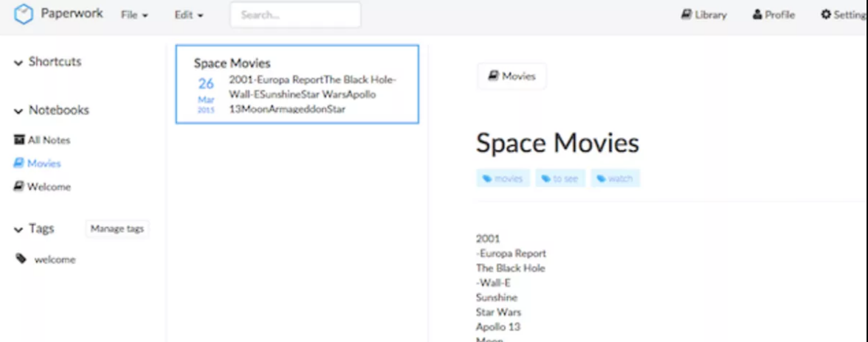
Task: Click the text "-Europa Report" in note
Action: click(511, 254)
